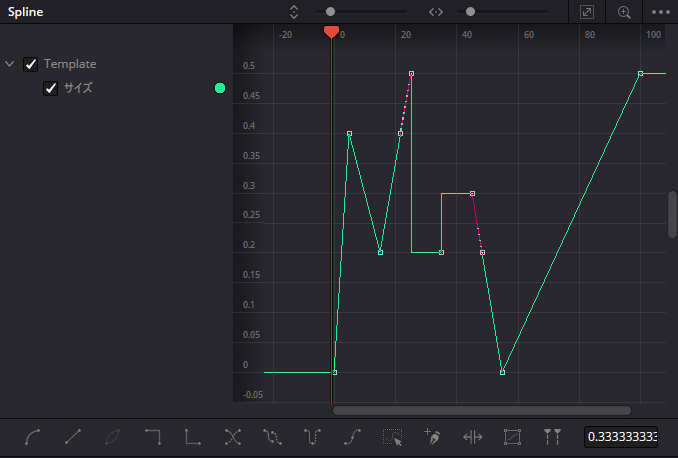Screen dimensions: 678x458
Task: Reverse the selected keyframes
Action: pyautogui.click(x=233, y=437)
